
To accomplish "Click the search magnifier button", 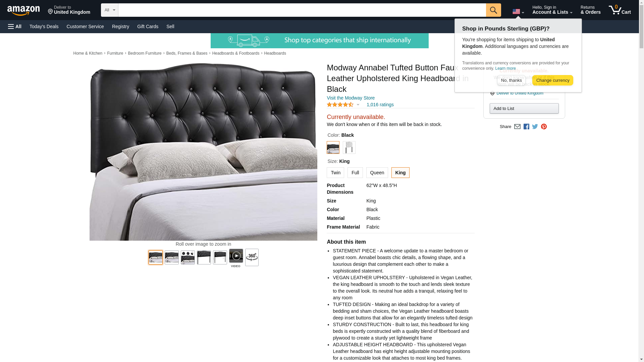I will coord(493,10).
